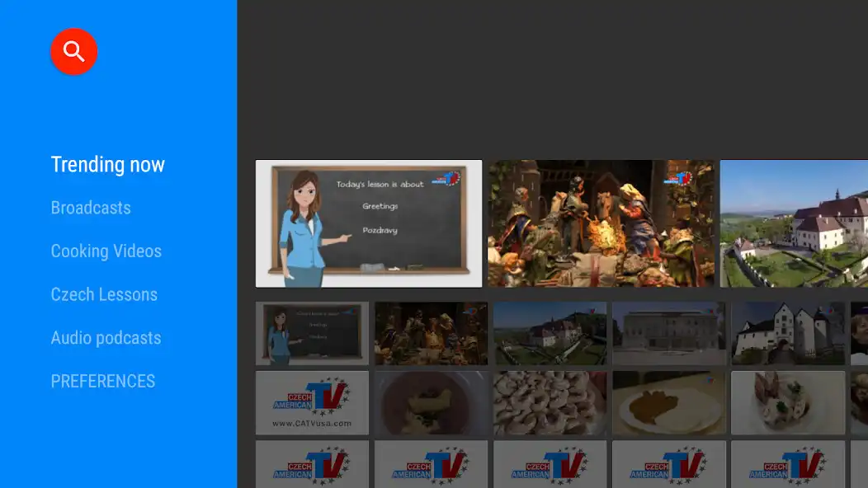Play the dumpling pieces cooking video
868x488 pixels.
[550, 402]
